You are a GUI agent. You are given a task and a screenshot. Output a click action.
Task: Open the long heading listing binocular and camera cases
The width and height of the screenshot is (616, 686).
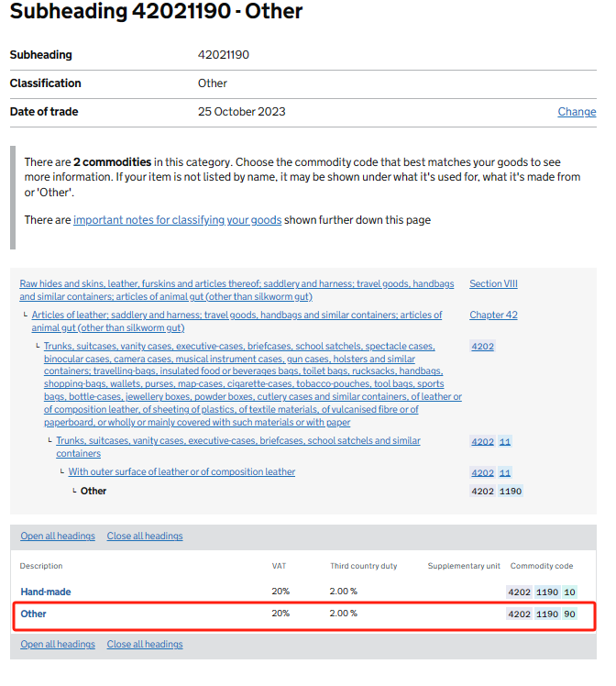[252, 384]
